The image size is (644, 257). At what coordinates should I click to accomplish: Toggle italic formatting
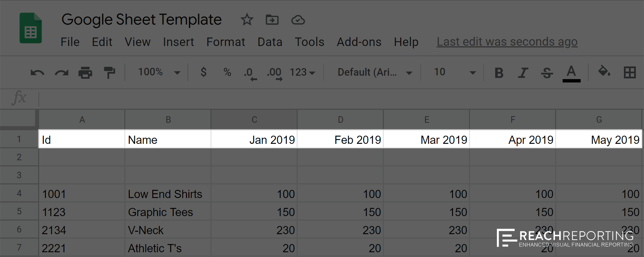(x=523, y=72)
